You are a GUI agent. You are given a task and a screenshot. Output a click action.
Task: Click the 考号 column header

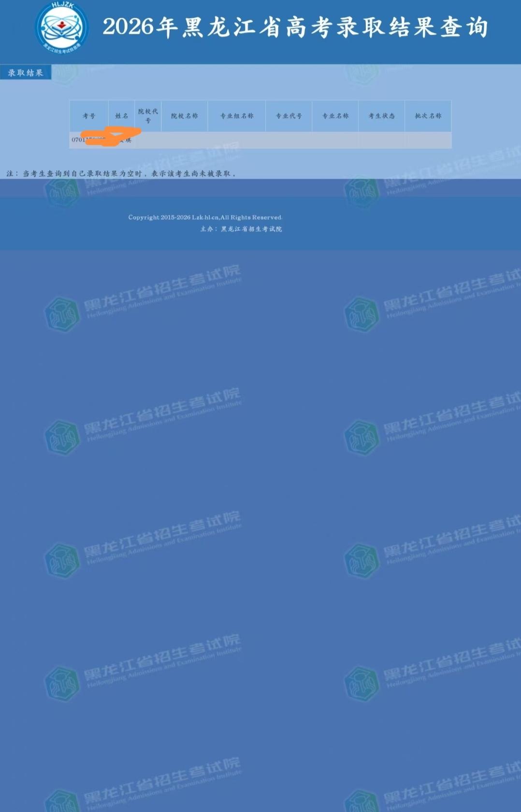(x=89, y=116)
